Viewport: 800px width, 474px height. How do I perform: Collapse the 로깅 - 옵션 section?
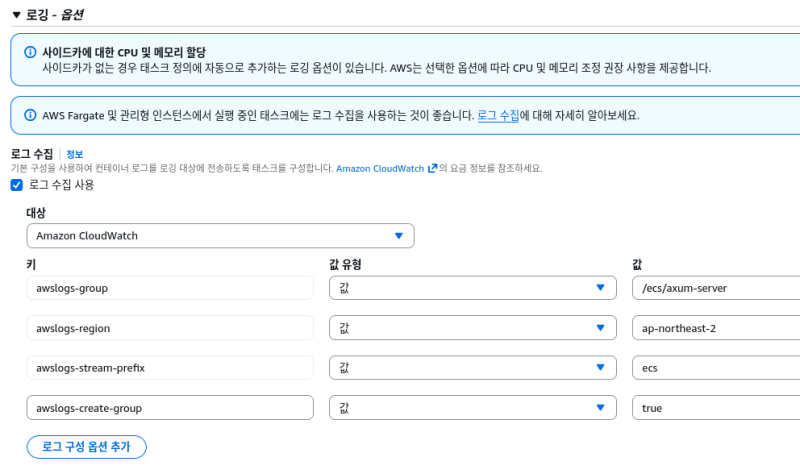[16, 14]
